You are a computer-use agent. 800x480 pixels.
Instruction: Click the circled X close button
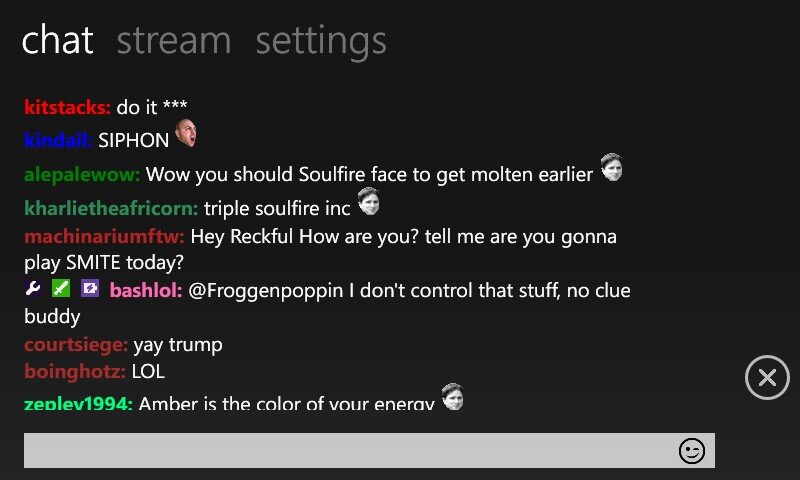click(767, 377)
